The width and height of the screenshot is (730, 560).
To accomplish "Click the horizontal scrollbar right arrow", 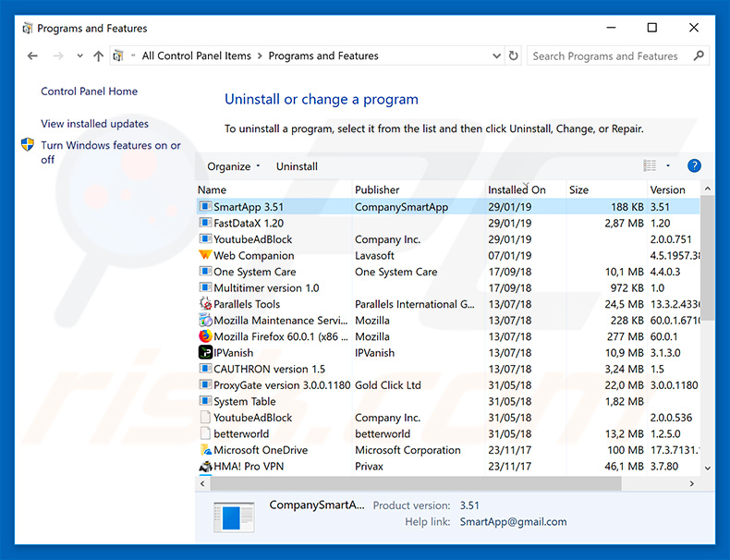I will tap(692, 483).
